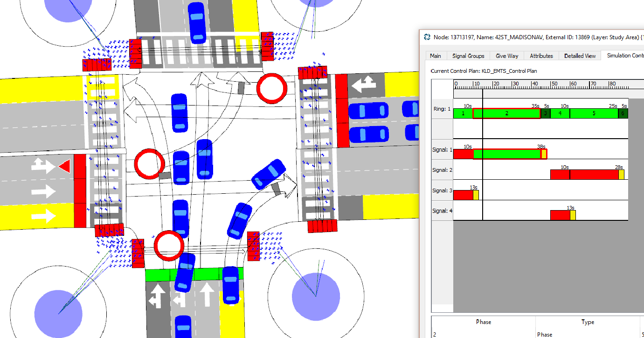Image resolution: width=644 pixels, height=338 pixels.
Task: Click the straight arrow on the south approach's third lane
Action: click(x=207, y=295)
